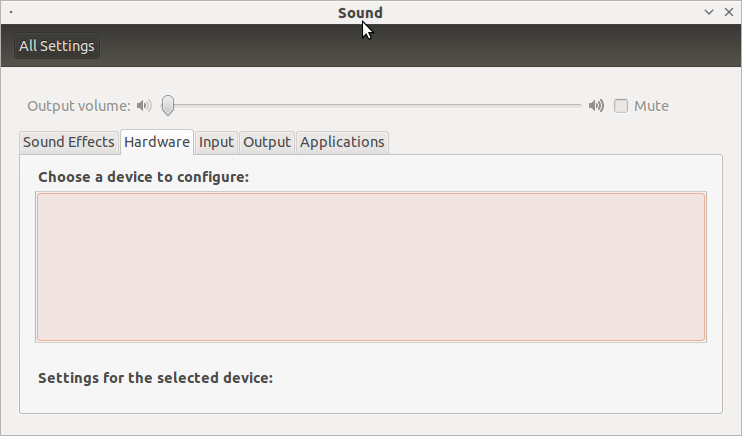This screenshot has height=436, width=742.
Task: Click the title bar chevron arrow
Action: tap(709, 12)
